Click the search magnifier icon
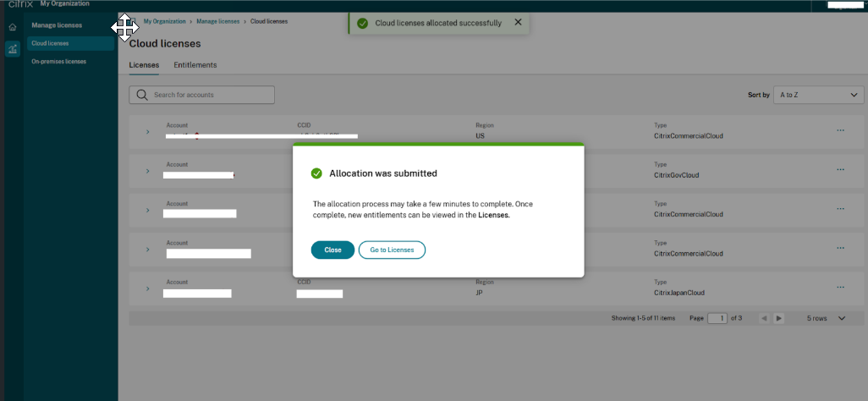 pos(142,95)
